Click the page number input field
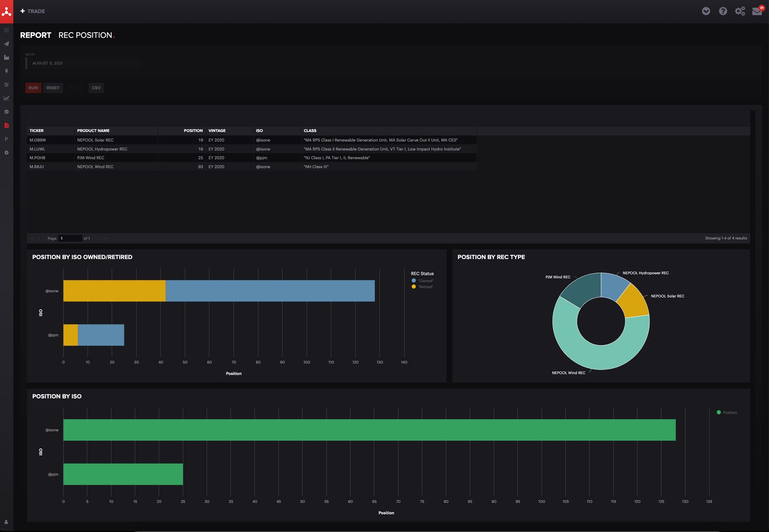Screen dimensions: 769x532 [70, 238]
